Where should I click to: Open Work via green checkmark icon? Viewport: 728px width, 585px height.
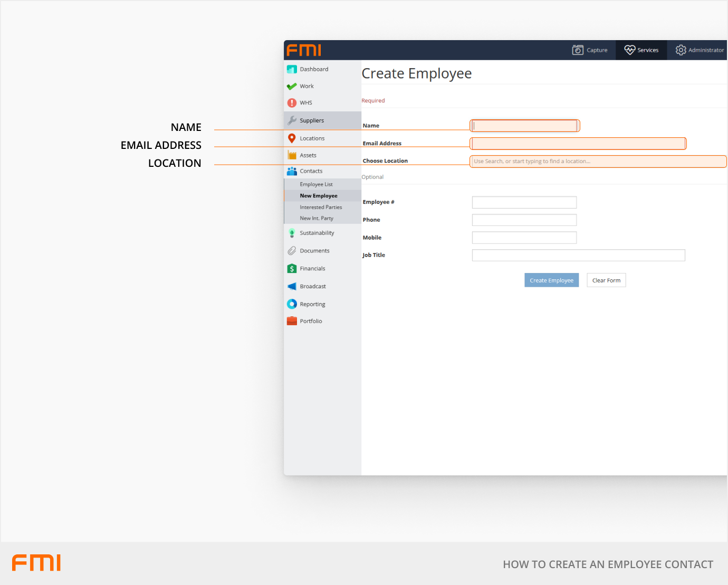click(x=292, y=86)
